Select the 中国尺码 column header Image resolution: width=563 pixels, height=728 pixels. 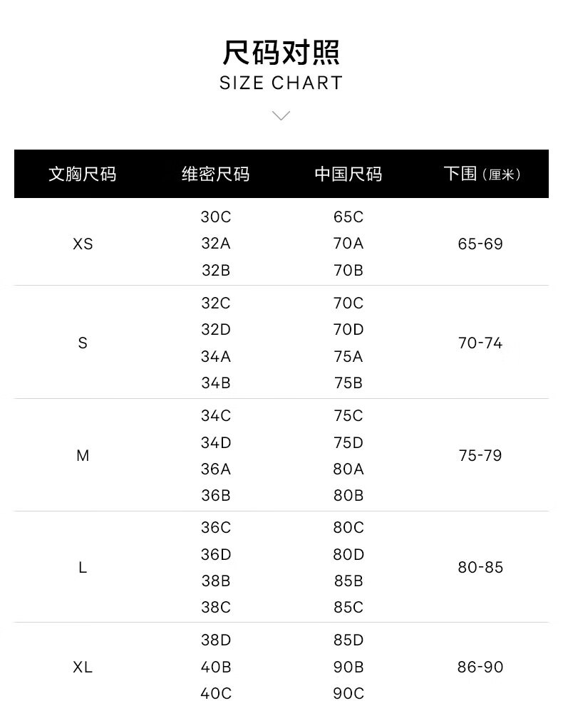[x=348, y=174]
